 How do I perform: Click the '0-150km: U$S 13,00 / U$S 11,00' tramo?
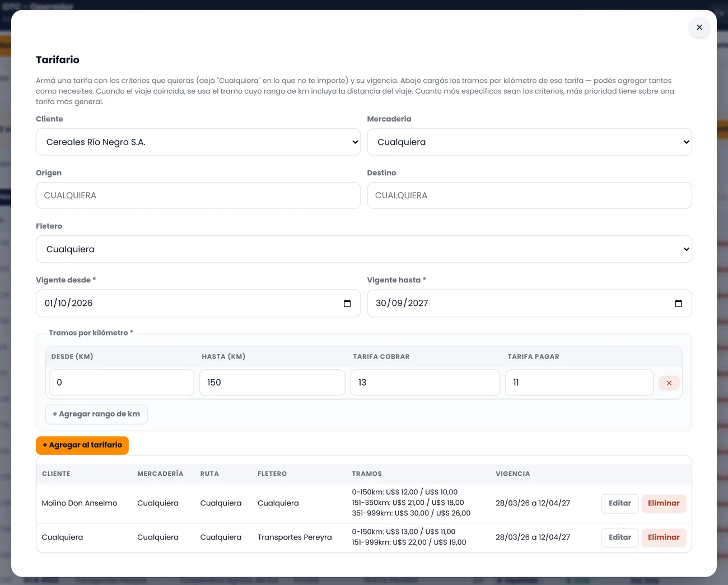[x=404, y=532]
